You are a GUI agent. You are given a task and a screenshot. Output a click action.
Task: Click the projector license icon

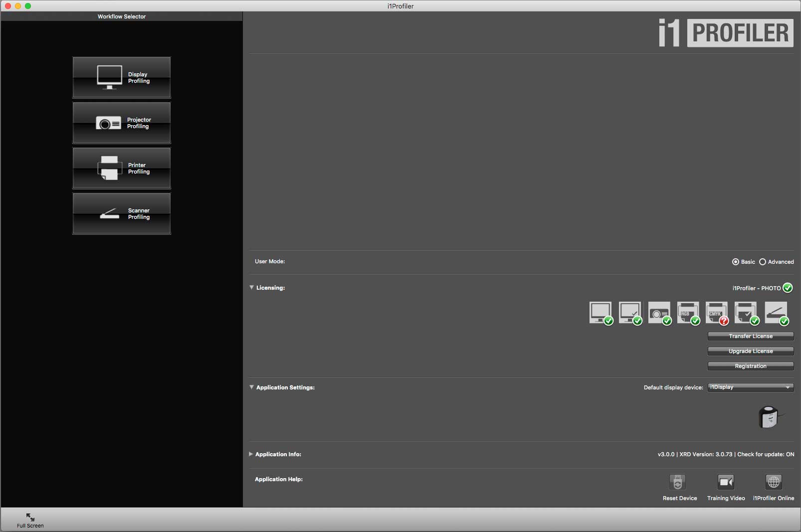659,313
